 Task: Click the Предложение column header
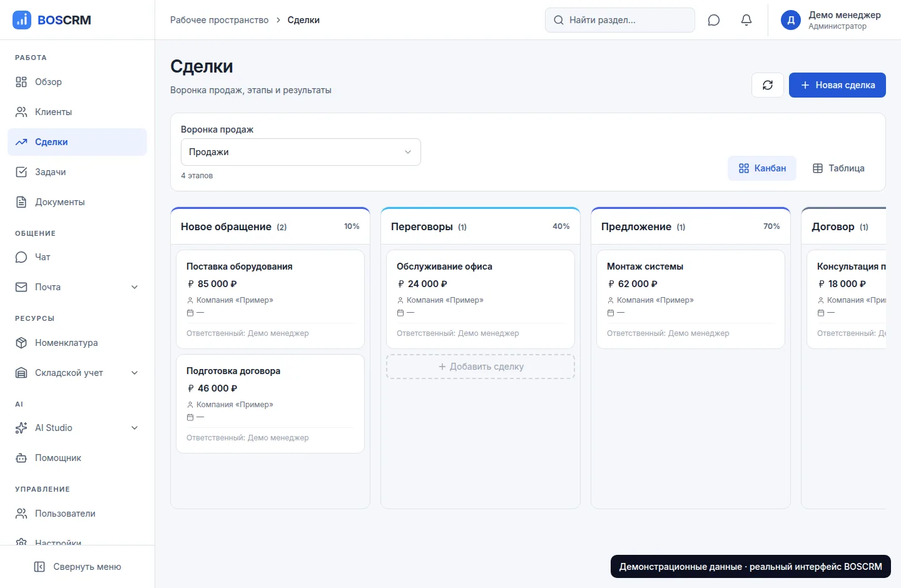coord(691,226)
